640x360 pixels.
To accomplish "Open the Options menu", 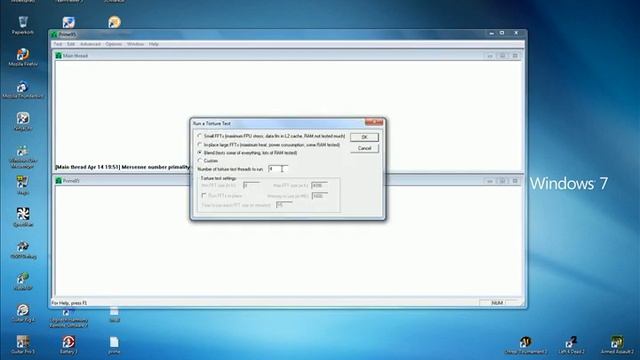I will pyautogui.click(x=113, y=44).
